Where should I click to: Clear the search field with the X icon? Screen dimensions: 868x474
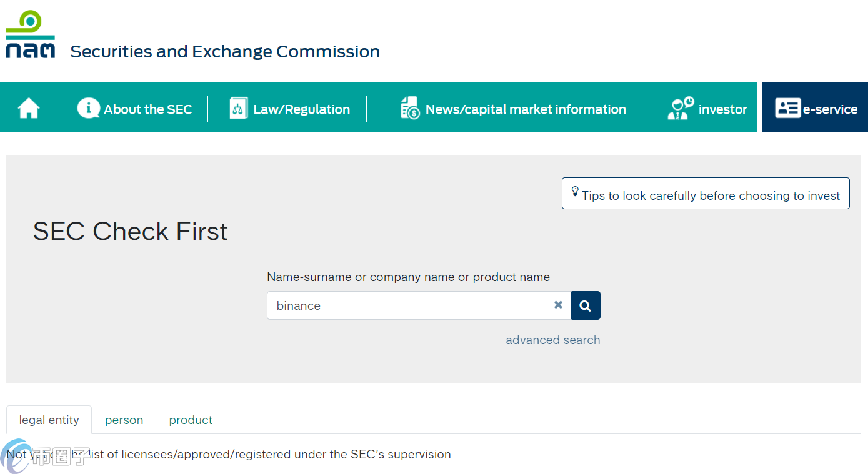pos(558,305)
